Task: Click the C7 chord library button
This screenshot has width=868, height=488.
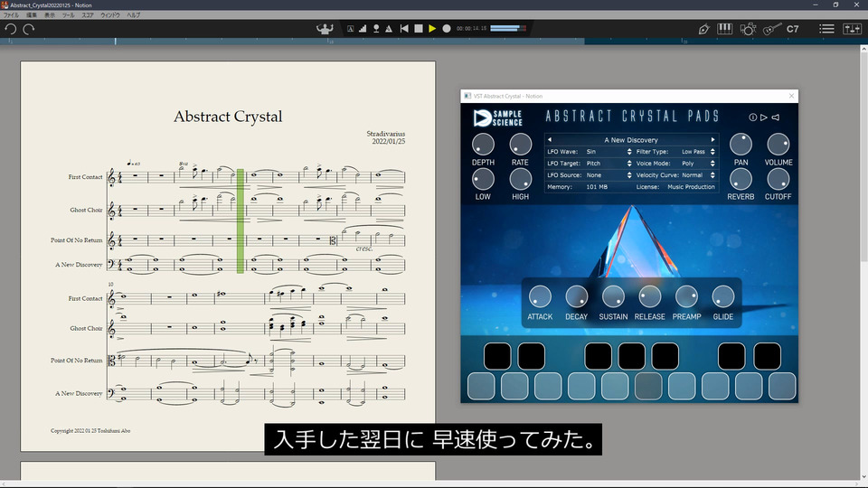Action: click(793, 29)
